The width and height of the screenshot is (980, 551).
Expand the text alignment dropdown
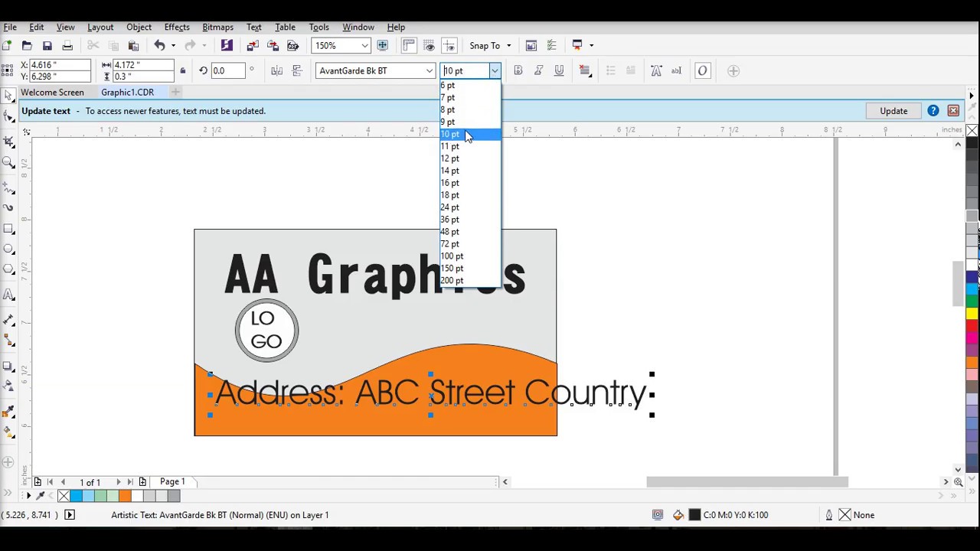point(586,71)
